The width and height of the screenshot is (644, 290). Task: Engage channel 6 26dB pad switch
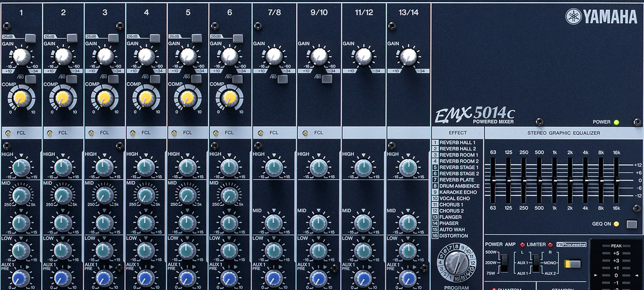click(x=238, y=38)
